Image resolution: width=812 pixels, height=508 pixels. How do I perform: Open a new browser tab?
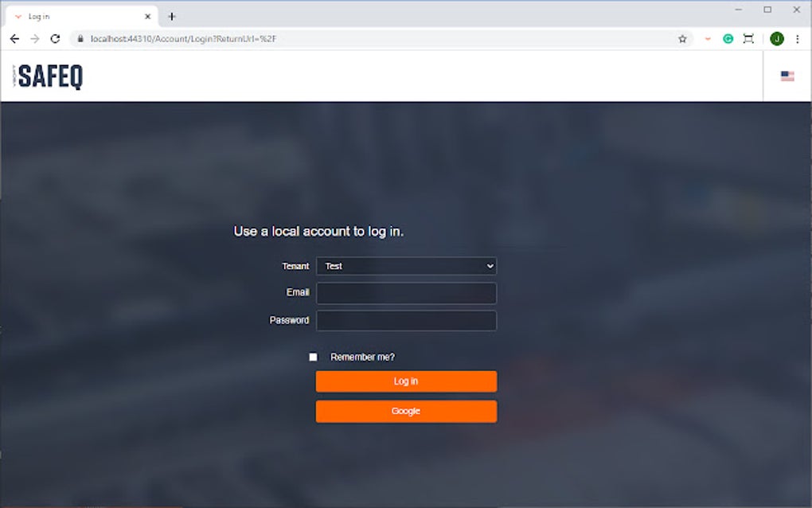172,14
